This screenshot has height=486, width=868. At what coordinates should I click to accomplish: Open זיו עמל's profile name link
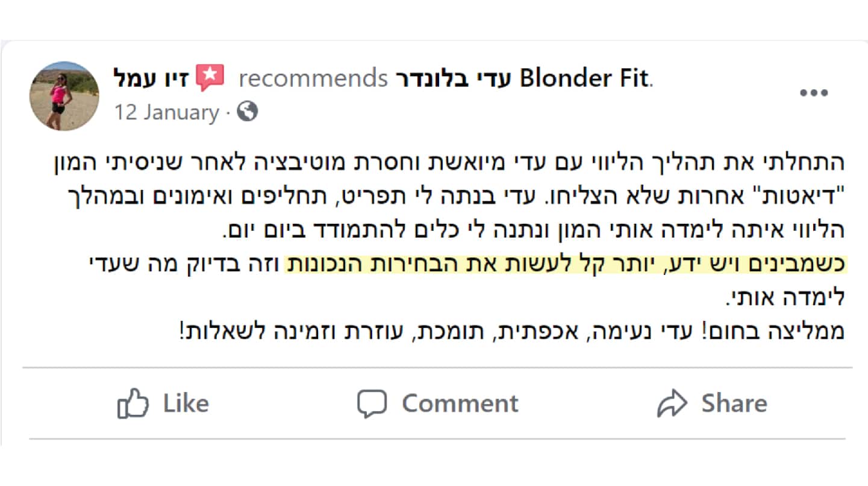[151, 78]
